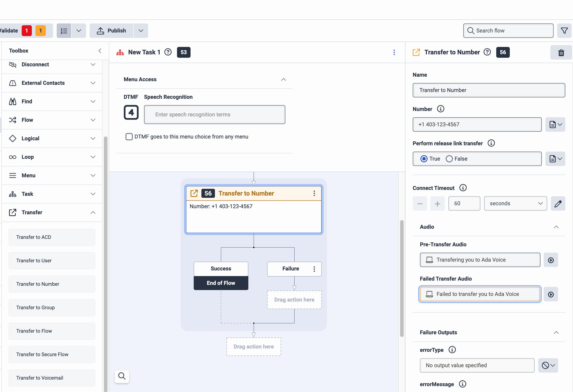Open the Publish dropdown arrow
The image size is (573, 392).
141,31
